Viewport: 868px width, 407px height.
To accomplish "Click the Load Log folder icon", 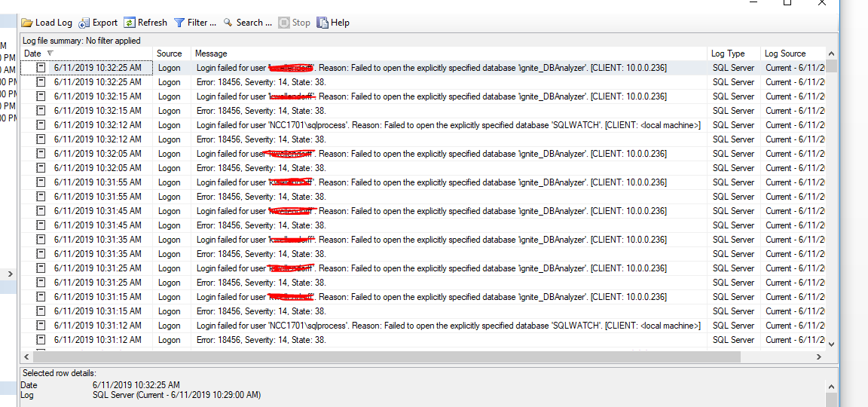I will (27, 23).
